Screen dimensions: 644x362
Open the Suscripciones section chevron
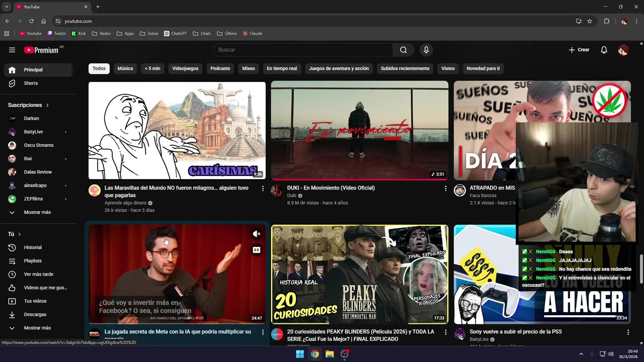(x=47, y=105)
